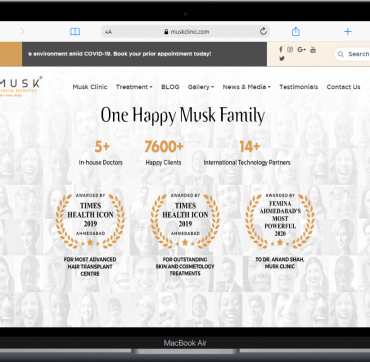370x362 pixels.
Task: Reload the page with refresh icon
Action: pos(263,31)
